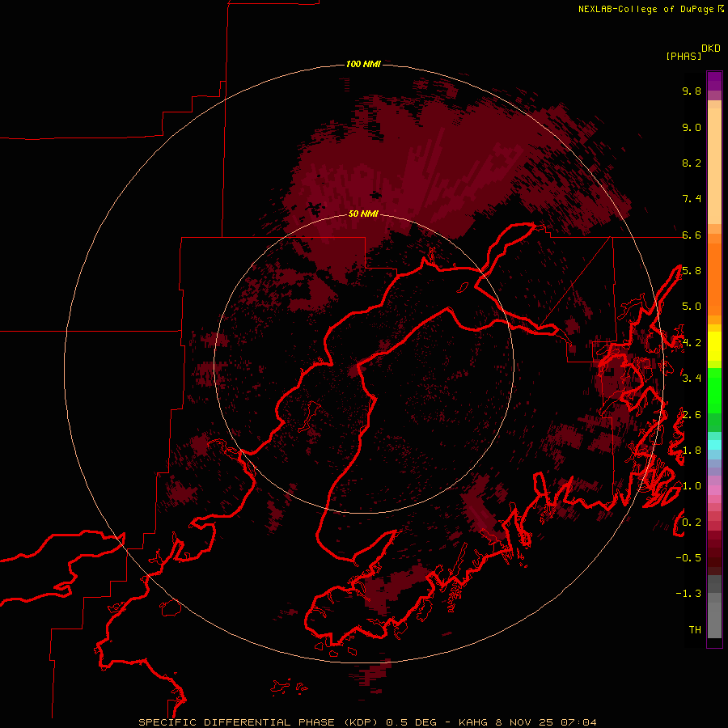Click the 9.8 scale value
728x728 pixels.
(692, 91)
